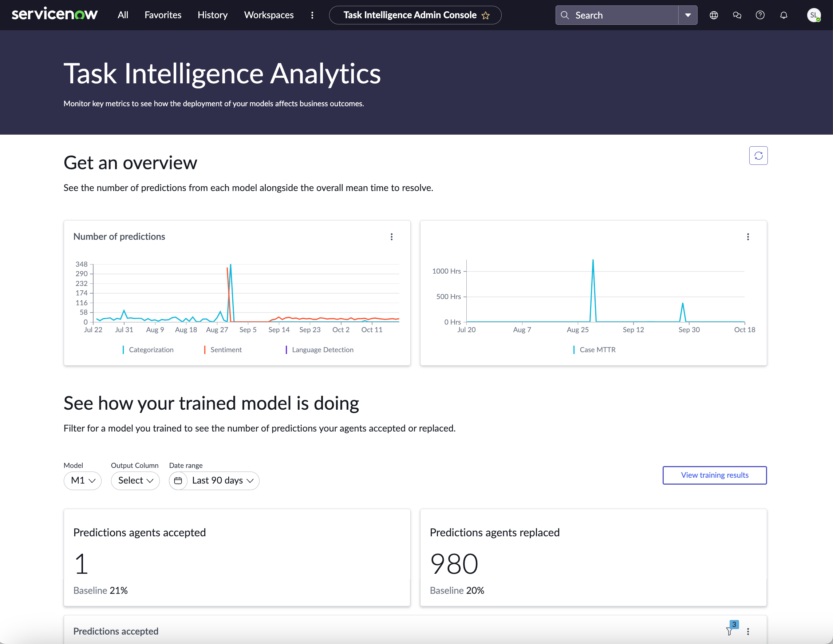The width and height of the screenshot is (833, 644).
Task: Open Number of predictions chart options
Action: 392,236
